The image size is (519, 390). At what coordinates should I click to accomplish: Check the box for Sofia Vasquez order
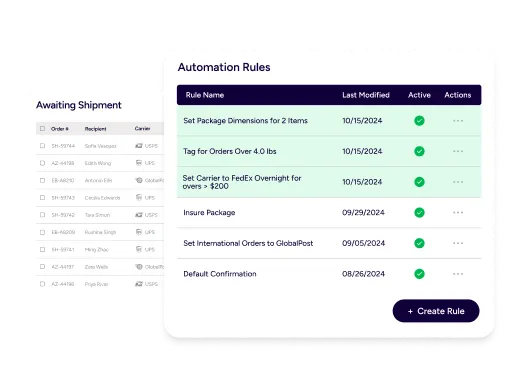[x=42, y=146]
